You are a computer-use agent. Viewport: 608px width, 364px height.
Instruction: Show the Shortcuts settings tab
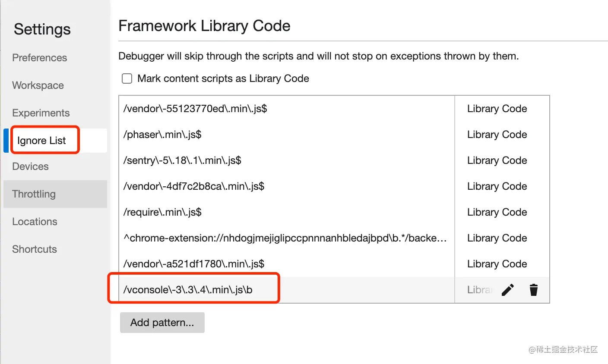pyautogui.click(x=35, y=249)
